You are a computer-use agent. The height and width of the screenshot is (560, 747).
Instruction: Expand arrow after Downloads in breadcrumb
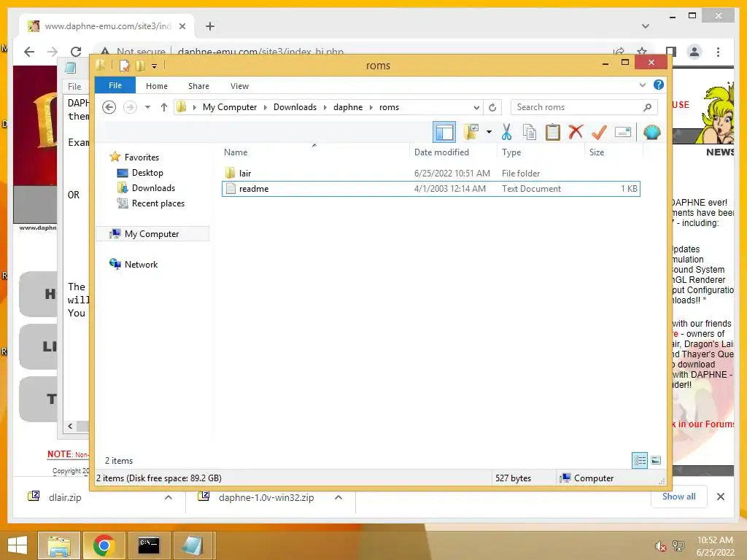(325, 108)
